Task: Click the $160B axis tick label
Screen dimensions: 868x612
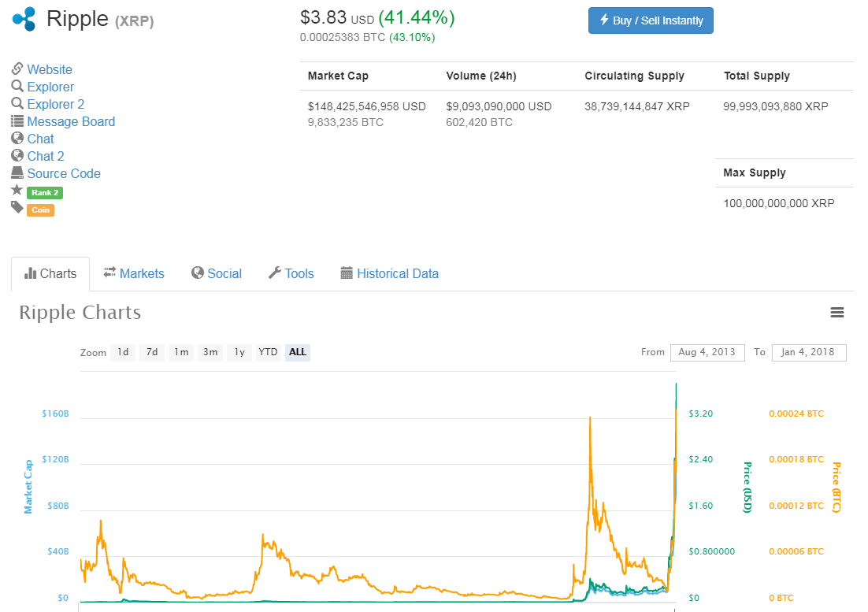Action: tap(55, 414)
